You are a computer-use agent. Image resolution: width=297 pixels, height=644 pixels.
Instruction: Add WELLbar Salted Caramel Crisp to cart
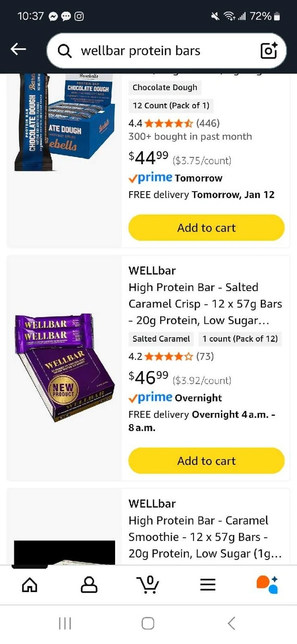click(206, 461)
